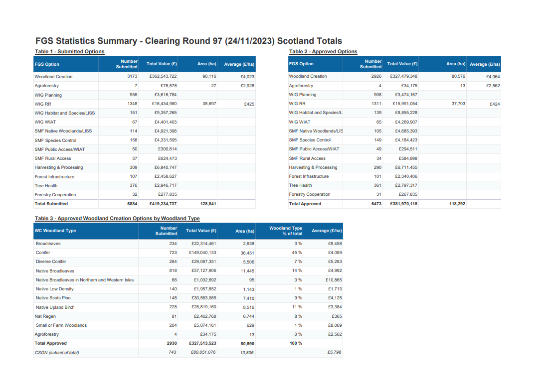Click the 'Diverse Conifer' row label
The height and width of the screenshot is (392, 559).
(51, 261)
